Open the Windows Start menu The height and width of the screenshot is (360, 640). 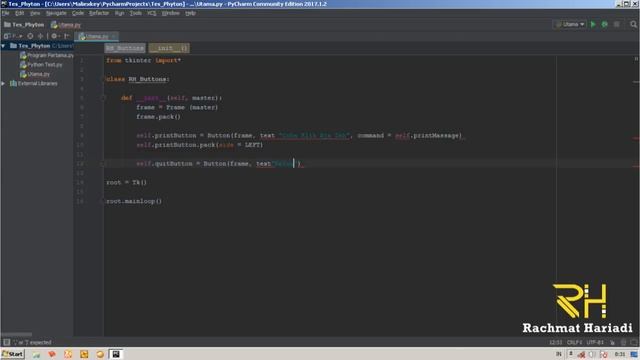click(13, 354)
